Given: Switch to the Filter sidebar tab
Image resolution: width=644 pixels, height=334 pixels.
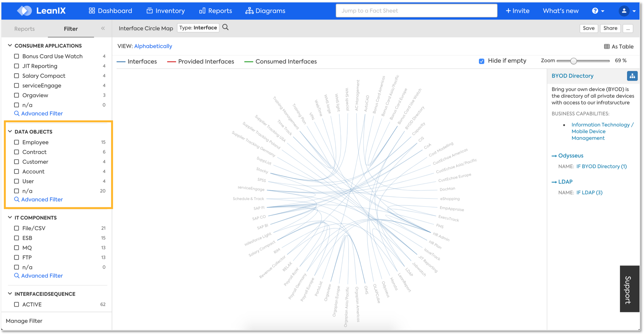Looking at the screenshot, I should click(71, 29).
